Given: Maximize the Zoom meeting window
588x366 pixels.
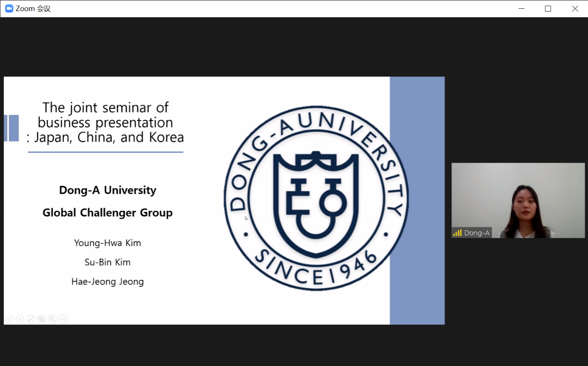Looking at the screenshot, I should coord(548,9).
